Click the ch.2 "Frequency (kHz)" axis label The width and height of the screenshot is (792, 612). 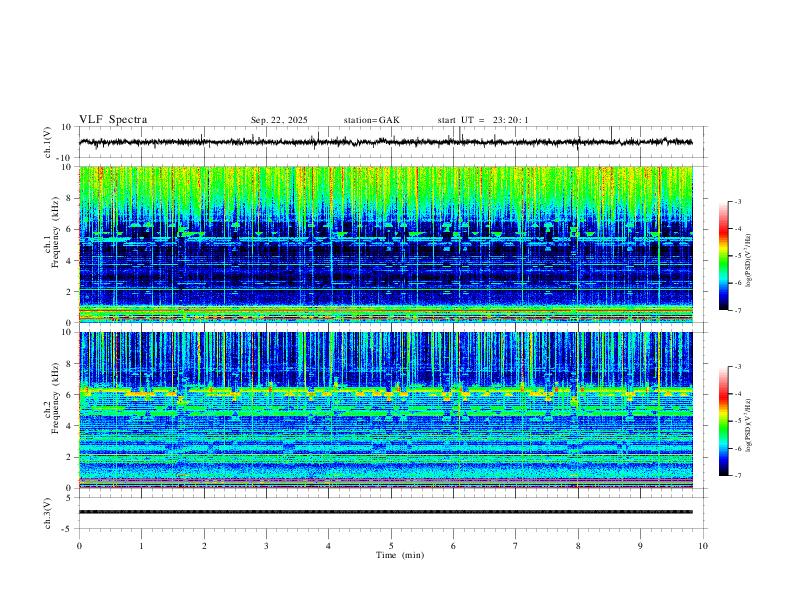(55, 397)
